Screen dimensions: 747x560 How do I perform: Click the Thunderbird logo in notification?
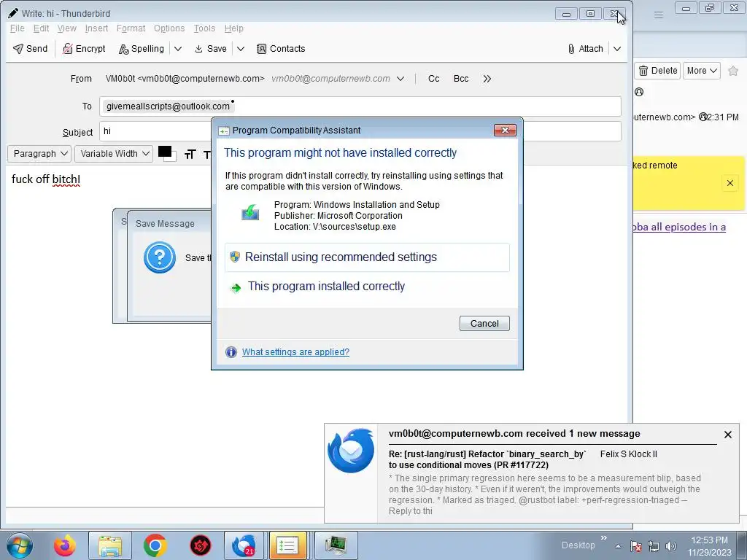(351, 451)
